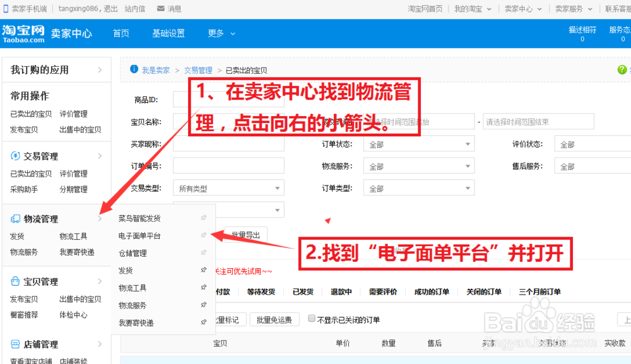Pin the flyout 发货 item
The width and height of the screenshot is (631, 364).
pyautogui.click(x=204, y=270)
